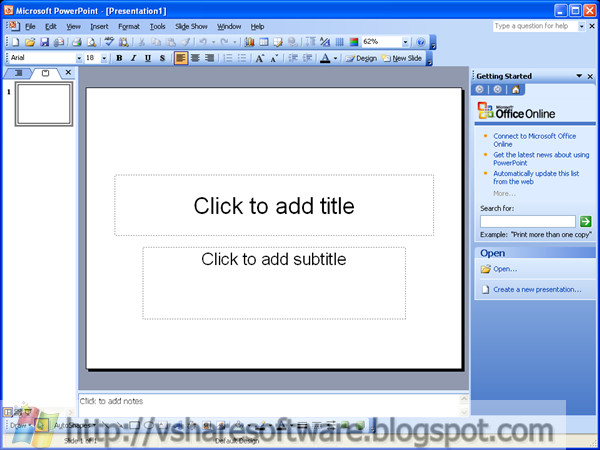Image resolution: width=600 pixels, height=450 pixels.
Task: Open the Slide Show menu
Action: 191,27
